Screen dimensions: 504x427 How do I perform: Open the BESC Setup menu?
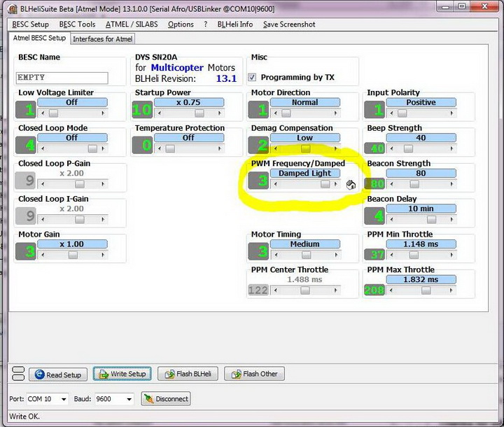[x=30, y=24]
